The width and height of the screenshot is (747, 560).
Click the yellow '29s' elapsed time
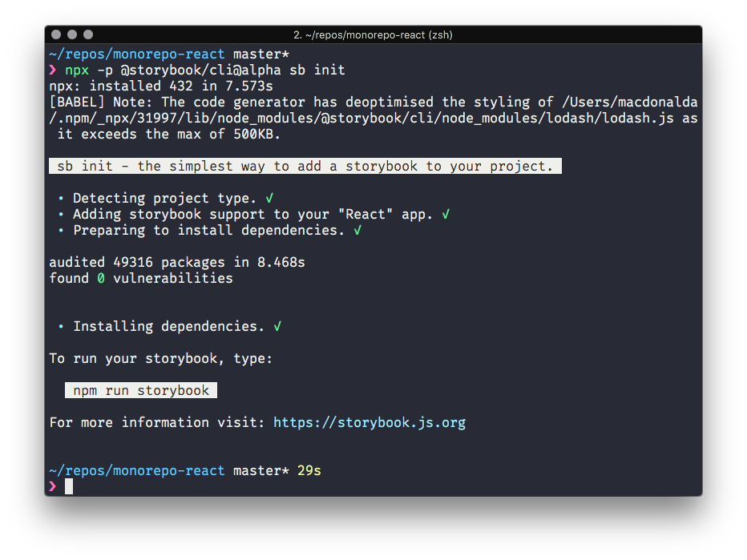click(x=309, y=470)
